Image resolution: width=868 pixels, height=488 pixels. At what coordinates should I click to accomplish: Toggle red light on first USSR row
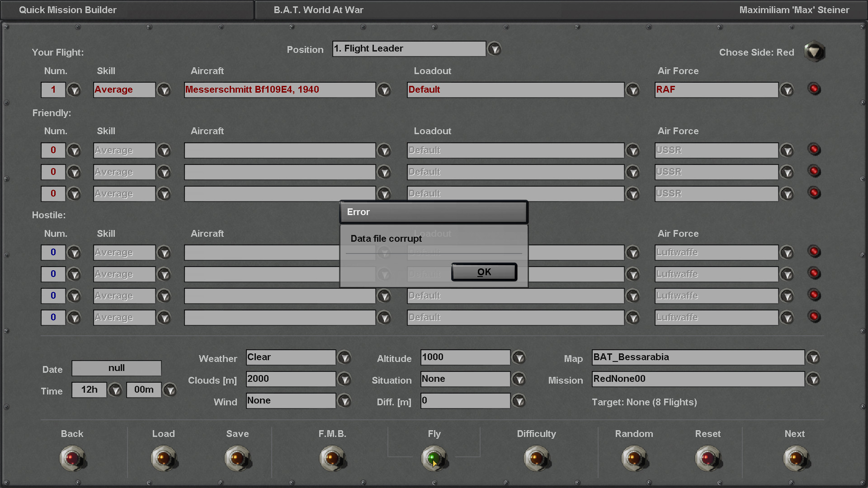[814, 150]
